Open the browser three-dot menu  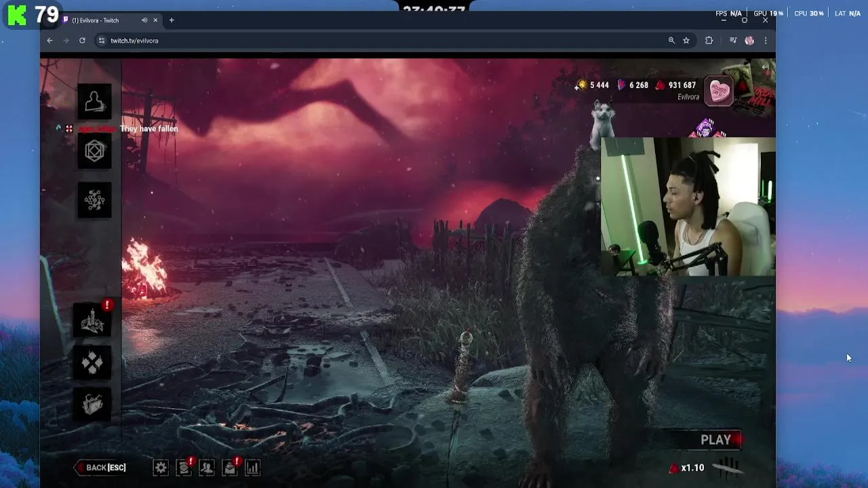pos(766,41)
